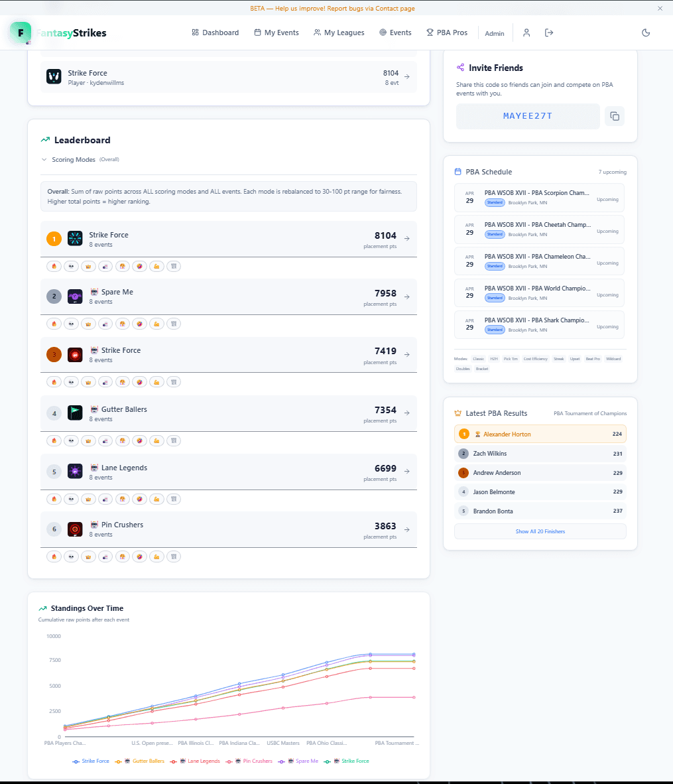Click crown badge under Spare Me
Image resolution: width=673 pixels, height=784 pixels.
[x=88, y=324]
